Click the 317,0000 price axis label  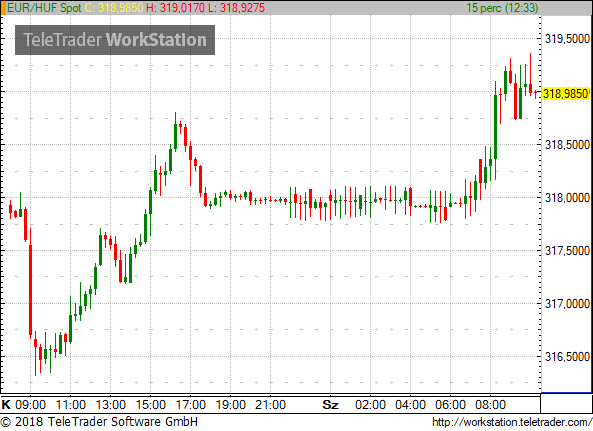pos(567,304)
